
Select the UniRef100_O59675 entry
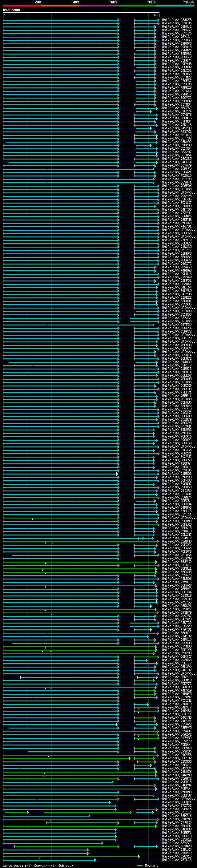click(x=177, y=575)
